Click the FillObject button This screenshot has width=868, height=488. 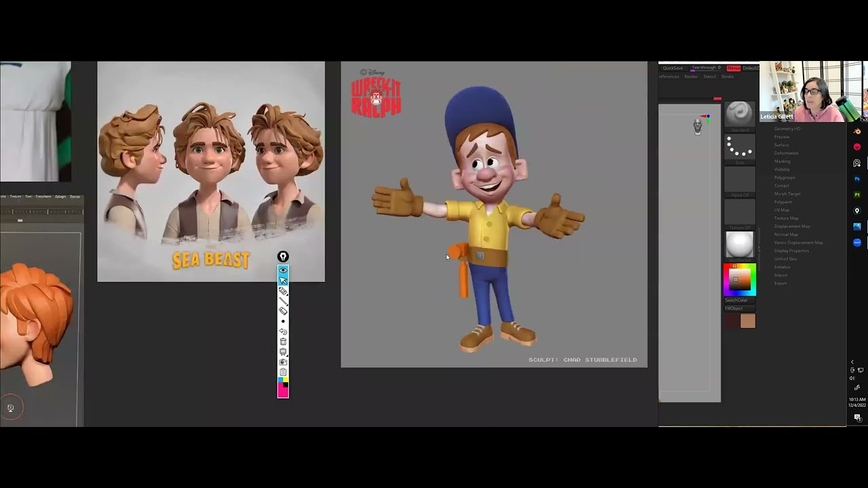pos(740,308)
